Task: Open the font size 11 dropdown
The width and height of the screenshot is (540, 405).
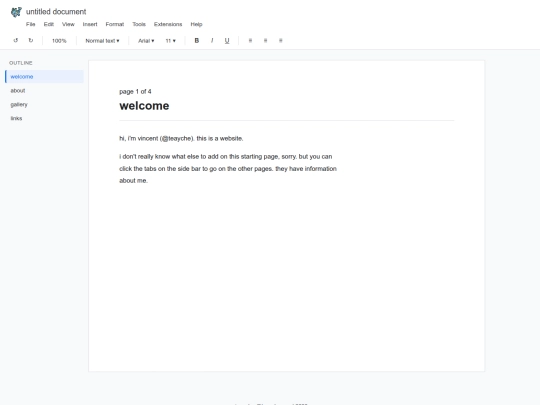Action: 170,41
